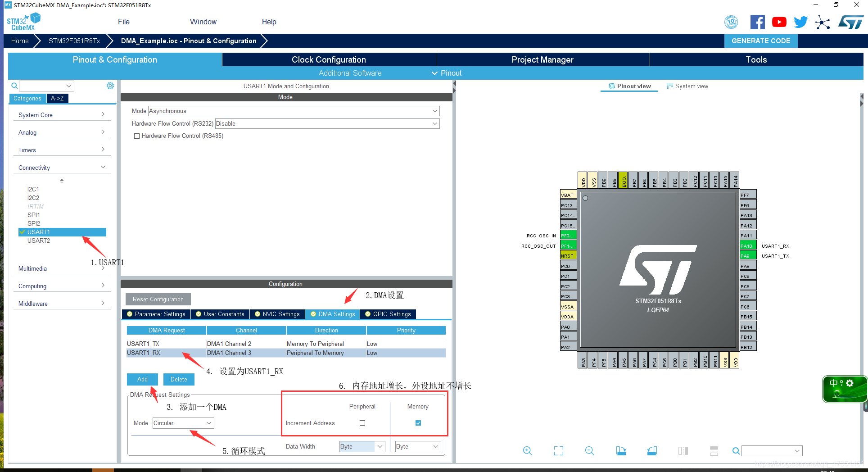Image resolution: width=868 pixels, height=472 pixels.
Task: Expand the Analog category
Action: click(x=62, y=132)
